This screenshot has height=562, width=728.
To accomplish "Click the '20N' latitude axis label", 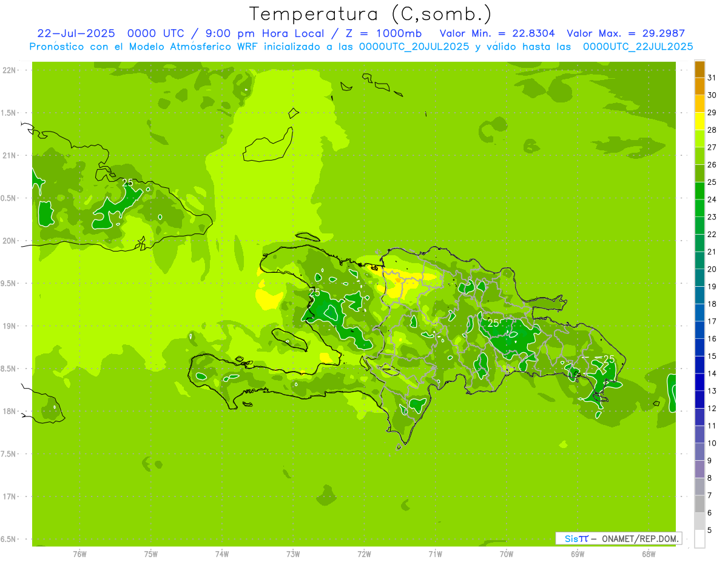I will 10,241.
